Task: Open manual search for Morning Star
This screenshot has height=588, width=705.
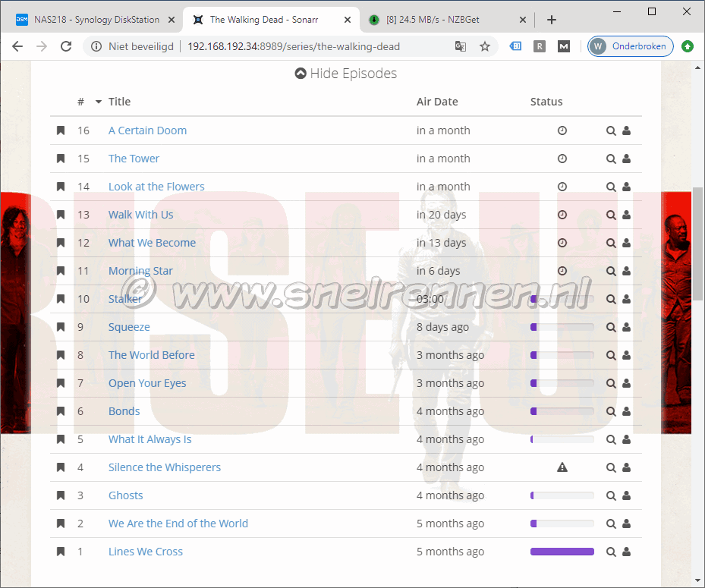Action: coord(626,271)
